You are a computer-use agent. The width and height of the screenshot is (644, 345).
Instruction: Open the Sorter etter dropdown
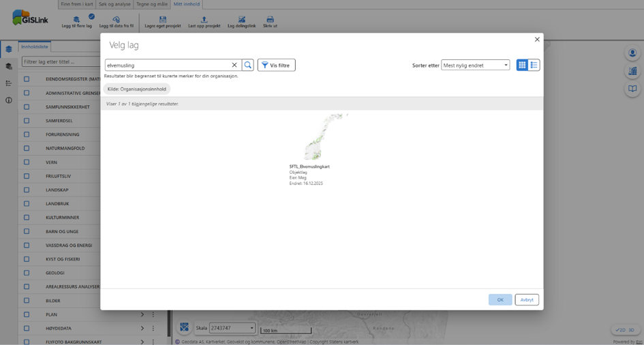pyautogui.click(x=475, y=65)
